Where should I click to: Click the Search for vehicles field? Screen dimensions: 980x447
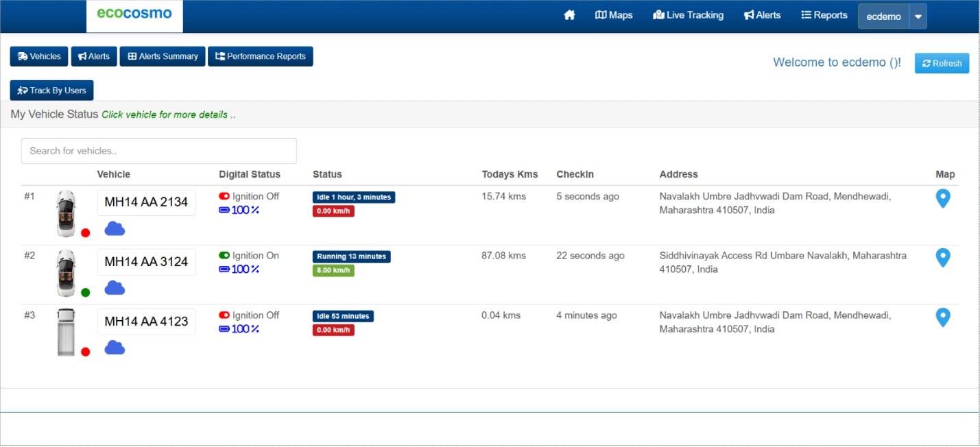(x=158, y=151)
